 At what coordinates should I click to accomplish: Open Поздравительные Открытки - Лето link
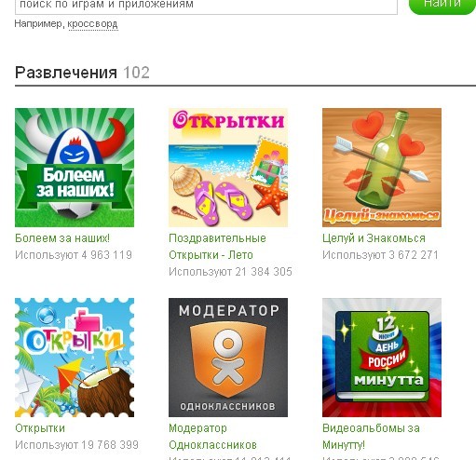click(217, 247)
